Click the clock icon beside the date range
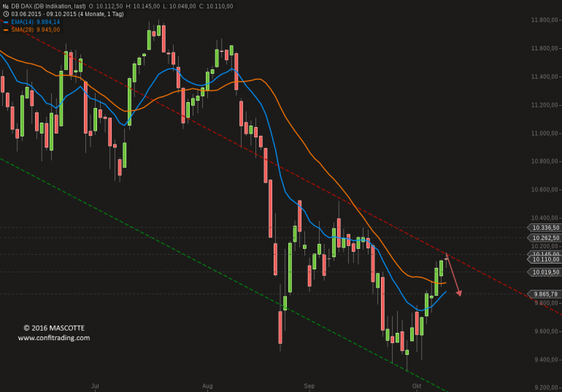This screenshot has width=562, height=392. [6, 14]
